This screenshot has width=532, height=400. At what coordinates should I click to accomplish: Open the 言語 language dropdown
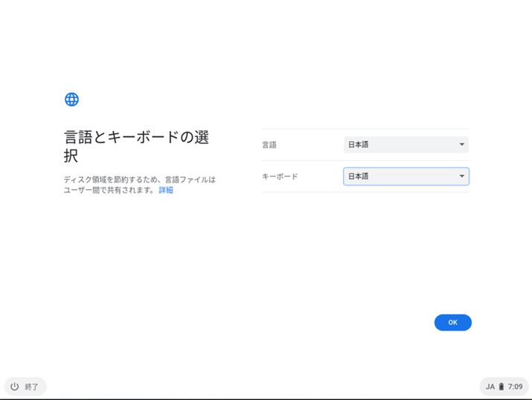click(x=406, y=145)
